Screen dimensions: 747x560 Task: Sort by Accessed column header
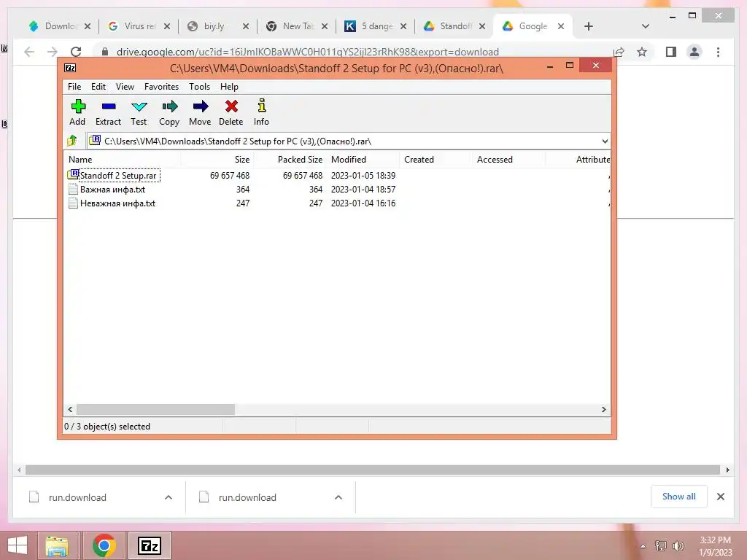(x=508, y=160)
